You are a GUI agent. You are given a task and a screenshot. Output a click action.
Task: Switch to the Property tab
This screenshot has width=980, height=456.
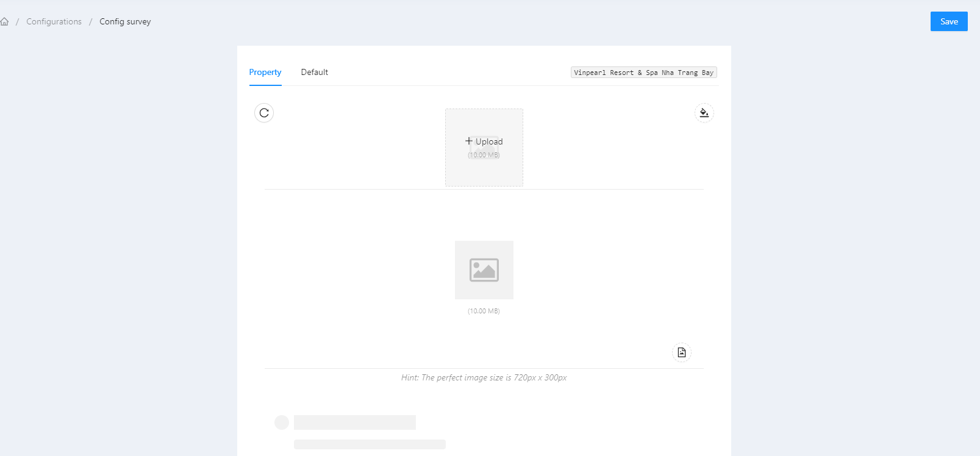tap(265, 72)
